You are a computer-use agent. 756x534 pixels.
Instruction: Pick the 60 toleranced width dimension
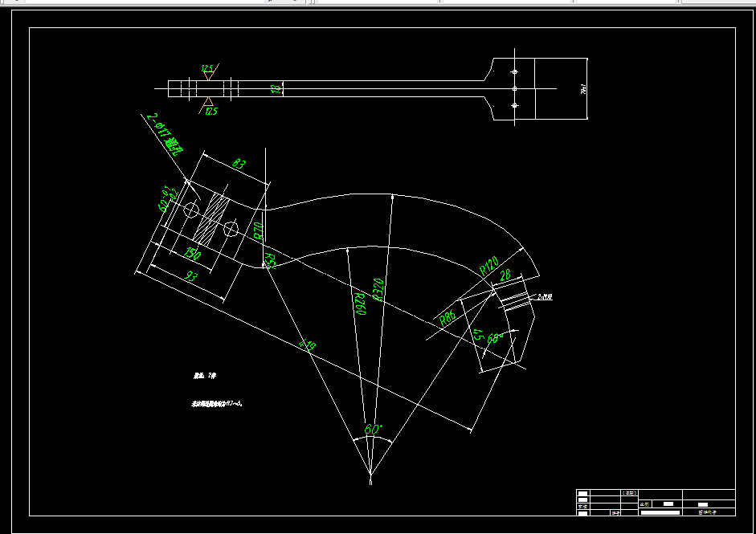168,198
